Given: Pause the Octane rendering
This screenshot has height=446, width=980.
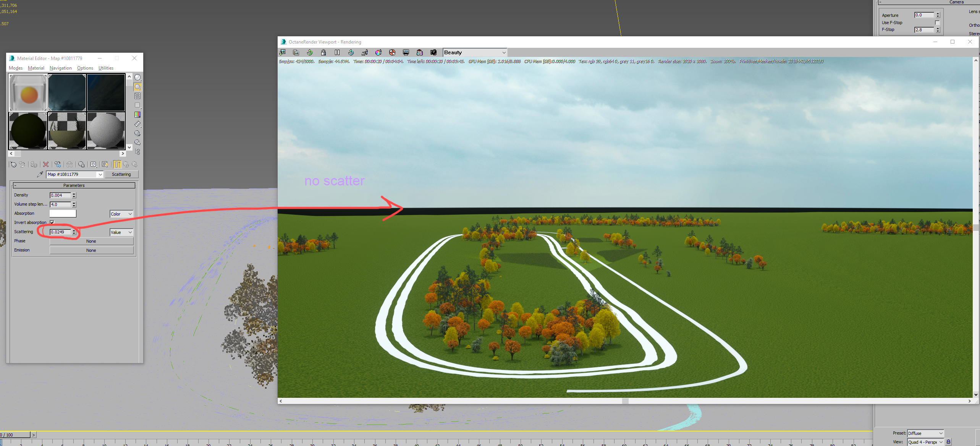Looking at the screenshot, I should tap(337, 52).
